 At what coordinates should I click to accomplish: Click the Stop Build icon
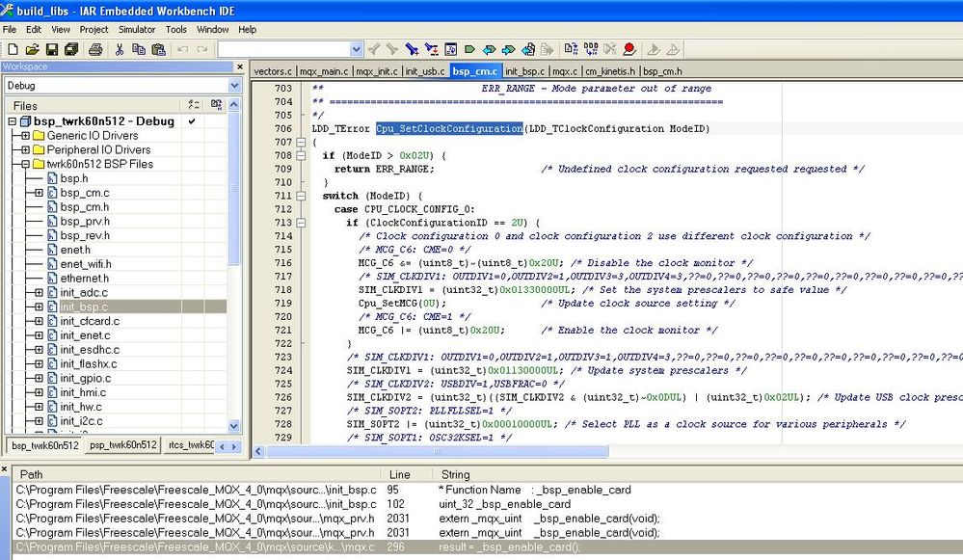[610, 49]
